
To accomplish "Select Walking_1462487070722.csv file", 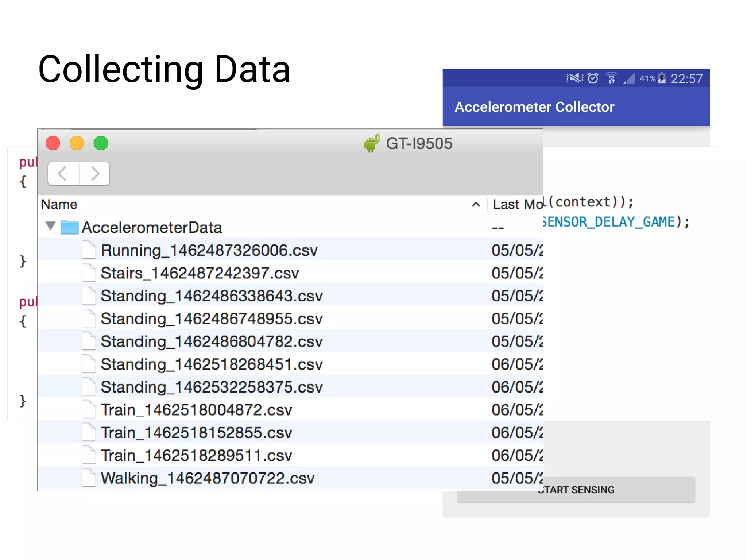I will [x=290, y=478].
